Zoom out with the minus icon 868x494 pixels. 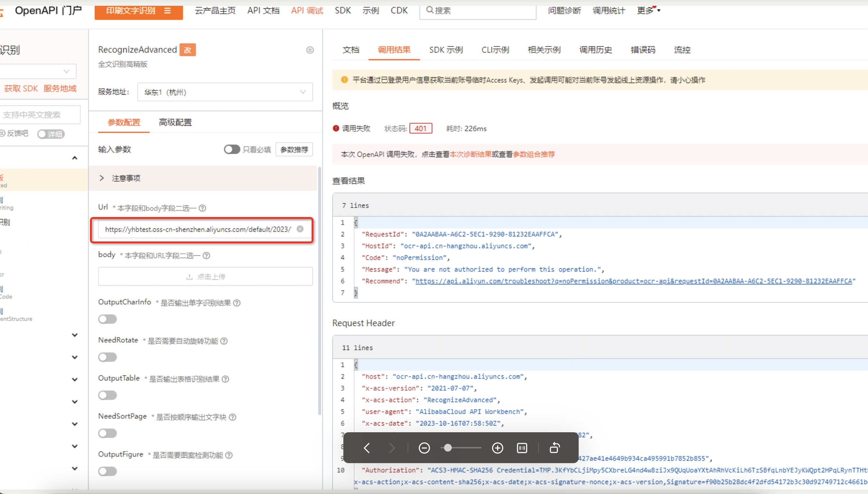pyautogui.click(x=424, y=448)
